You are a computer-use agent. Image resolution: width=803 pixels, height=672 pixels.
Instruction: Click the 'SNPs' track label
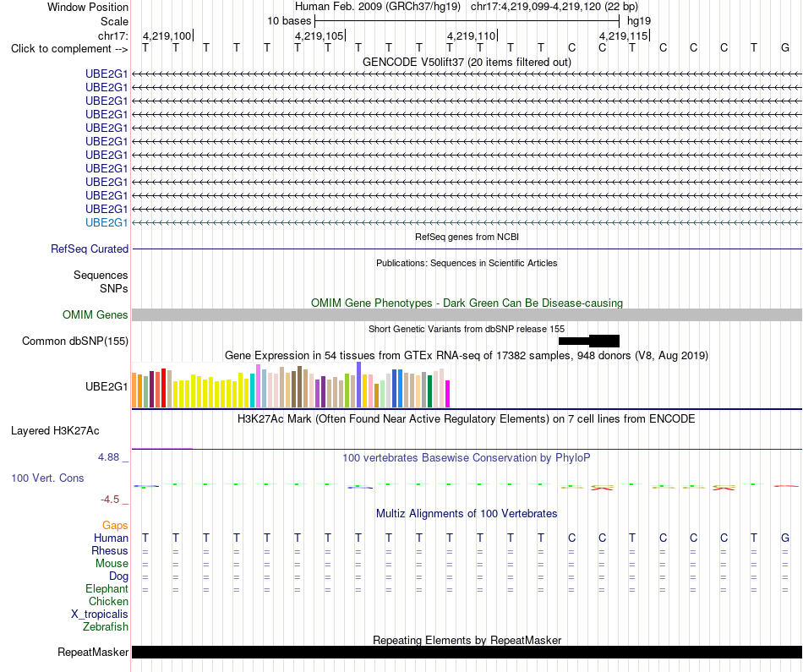point(114,288)
